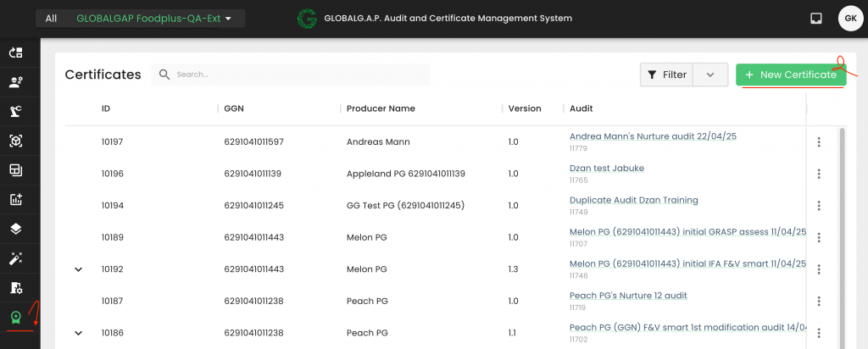Open the users sidebar icon

[x=15, y=82]
